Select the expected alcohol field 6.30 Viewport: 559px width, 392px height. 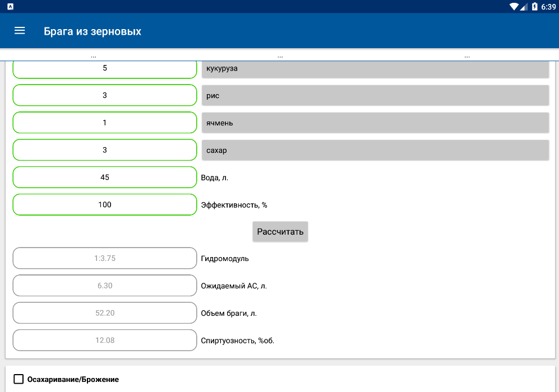105,286
